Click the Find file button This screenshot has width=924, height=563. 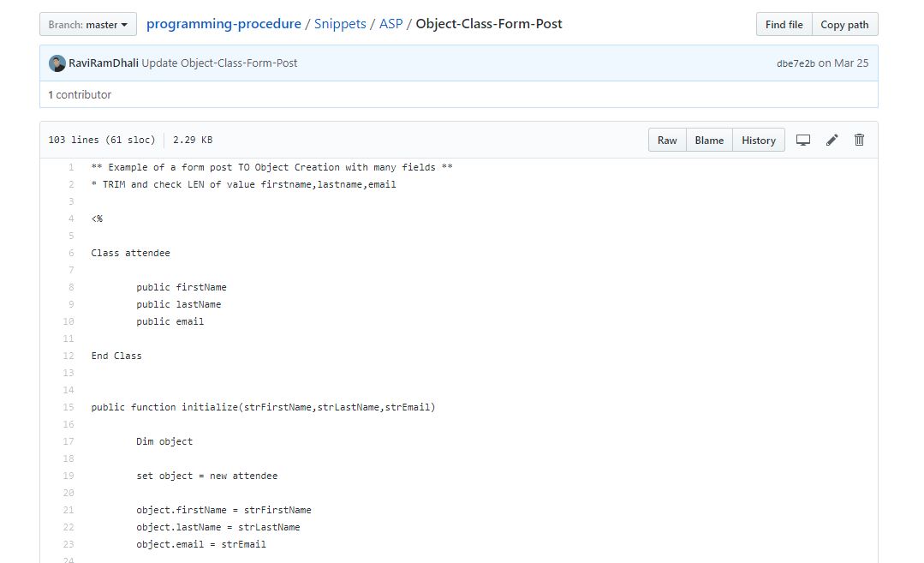[x=784, y=25]
